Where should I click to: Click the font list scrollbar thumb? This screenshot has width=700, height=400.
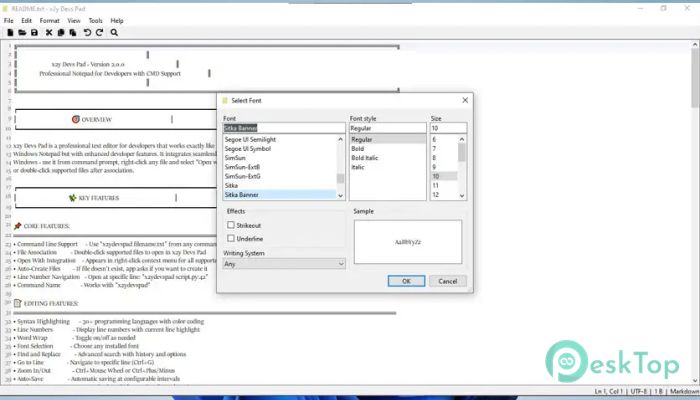click(341, 179)
